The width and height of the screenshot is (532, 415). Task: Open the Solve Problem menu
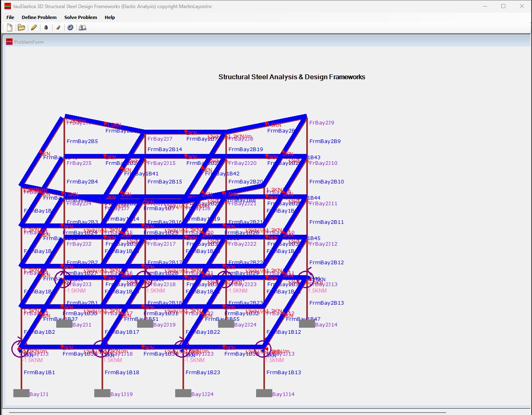point(81,17)
